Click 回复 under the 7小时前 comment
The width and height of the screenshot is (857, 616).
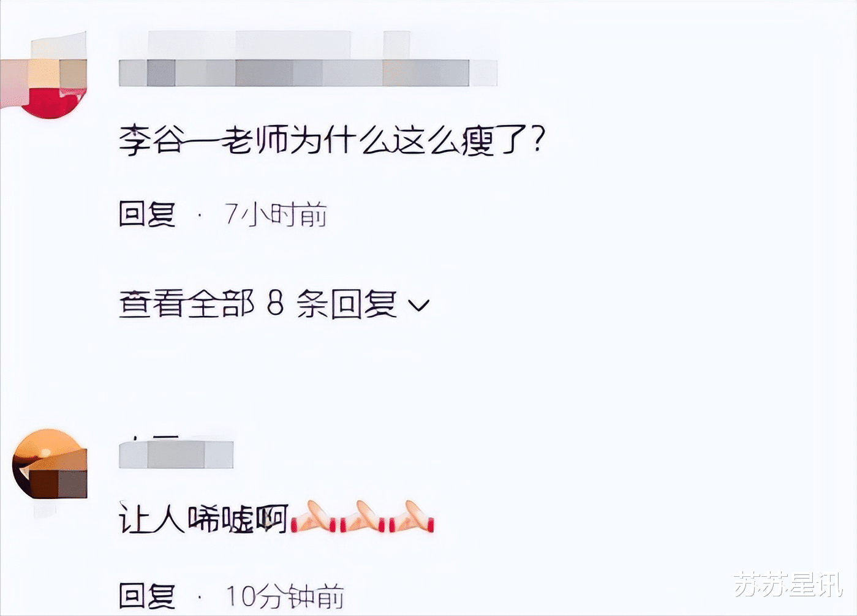(147, 214)
